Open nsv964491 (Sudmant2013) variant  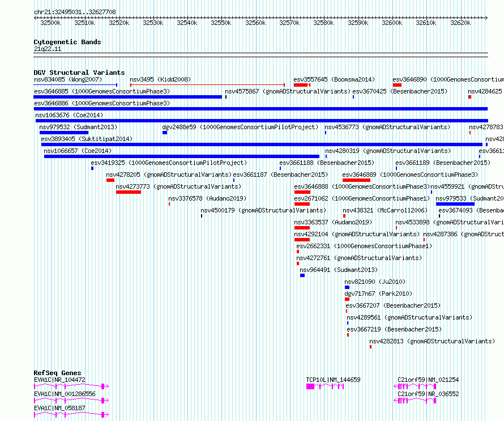[x=339, y=270]
